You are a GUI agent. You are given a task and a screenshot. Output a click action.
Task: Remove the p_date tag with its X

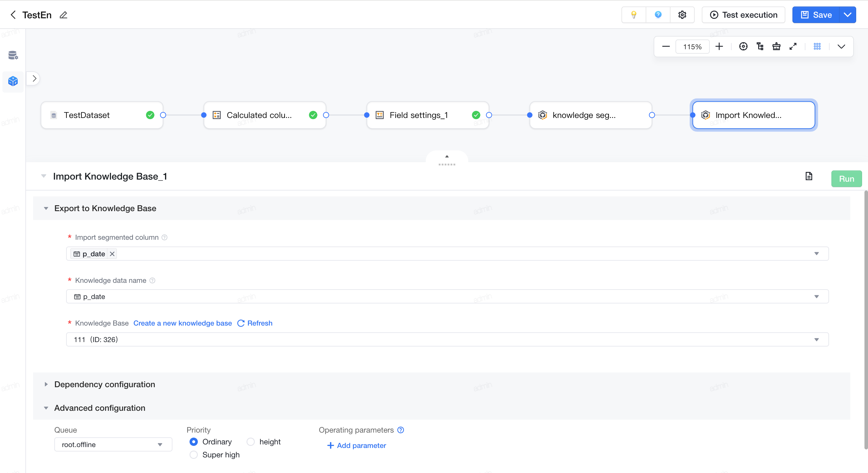click(112, 254)
